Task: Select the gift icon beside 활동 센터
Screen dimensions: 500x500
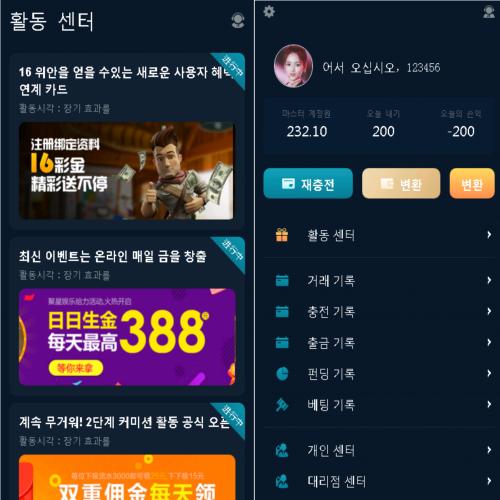Action: pyautogui.click(x=282, y=235)
